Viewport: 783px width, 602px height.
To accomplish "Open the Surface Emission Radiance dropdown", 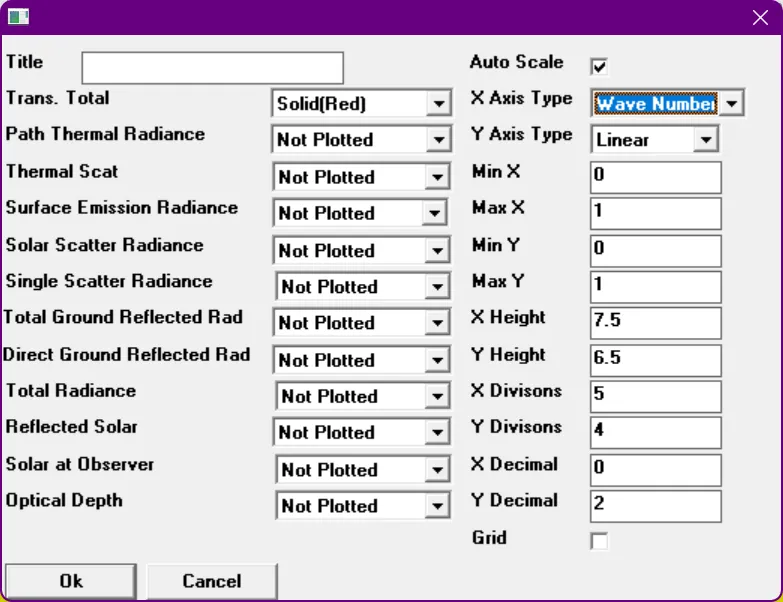I will coord(433,214).
